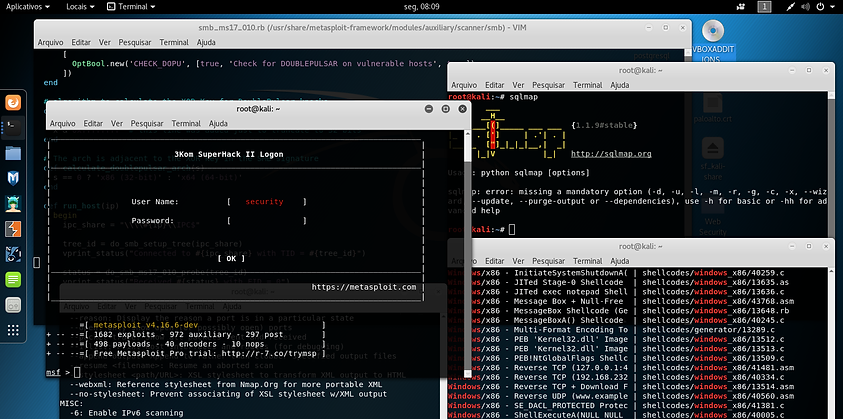This screenshot has width=843, height=419.
Task: Minimize the front msf terminal window
Action: [428, 109]
